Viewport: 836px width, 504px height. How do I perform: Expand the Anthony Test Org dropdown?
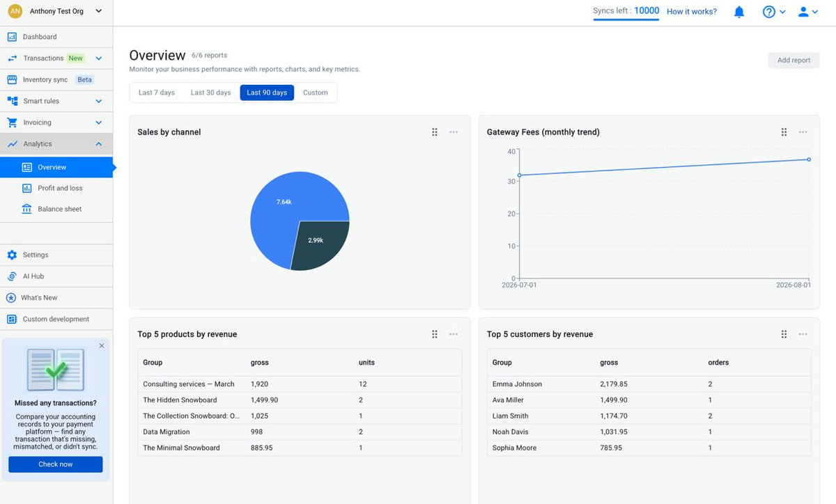(98, 11)
